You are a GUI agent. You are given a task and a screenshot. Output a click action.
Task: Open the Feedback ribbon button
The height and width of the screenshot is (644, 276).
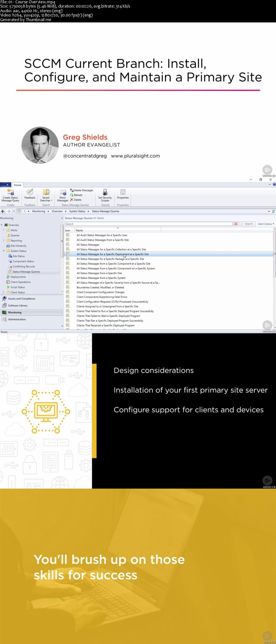tap(30, 194)
